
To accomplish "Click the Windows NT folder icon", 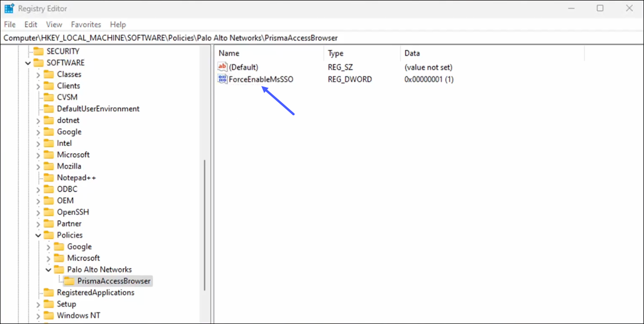I will coord(49,315).
